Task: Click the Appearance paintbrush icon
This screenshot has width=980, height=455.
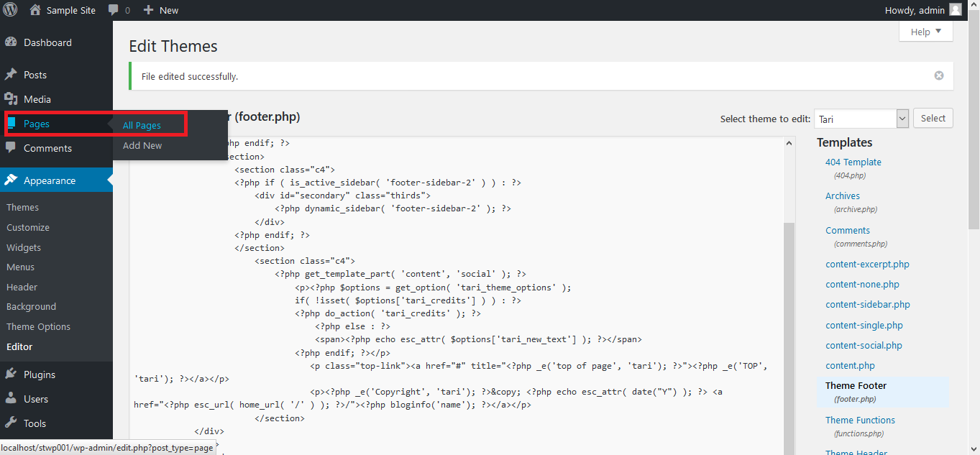Action: (11, 180)
